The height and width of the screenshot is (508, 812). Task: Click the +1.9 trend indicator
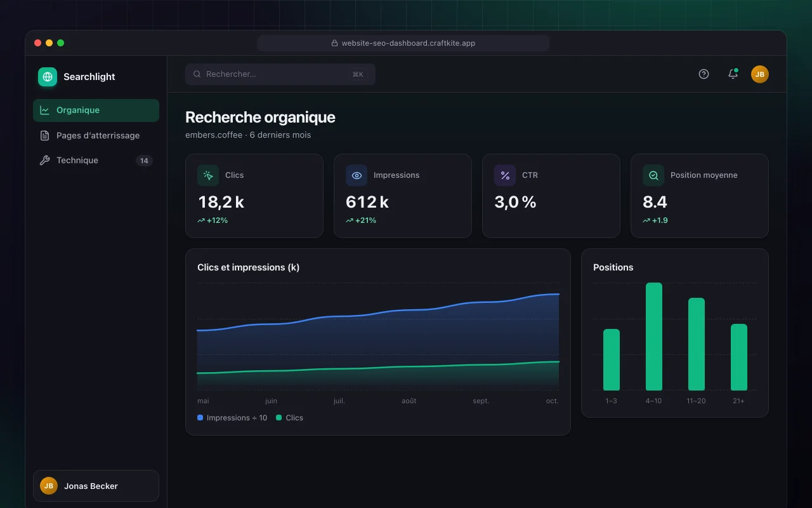(655, 220)
